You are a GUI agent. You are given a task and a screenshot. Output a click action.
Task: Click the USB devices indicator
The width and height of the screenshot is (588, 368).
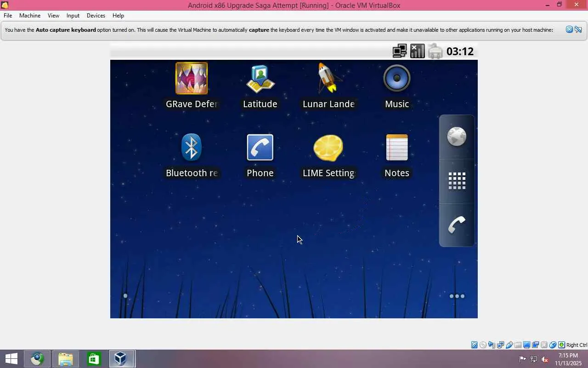coord(509,345)
